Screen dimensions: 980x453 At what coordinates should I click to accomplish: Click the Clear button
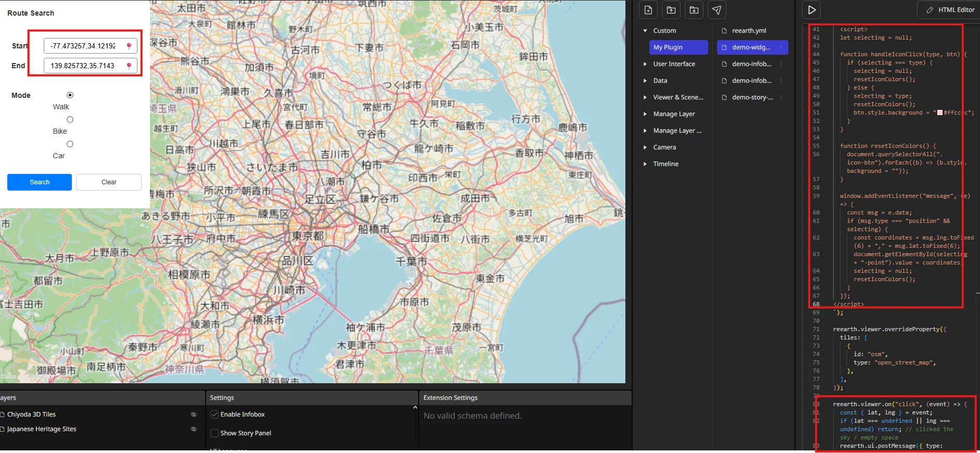coord(109,182)
